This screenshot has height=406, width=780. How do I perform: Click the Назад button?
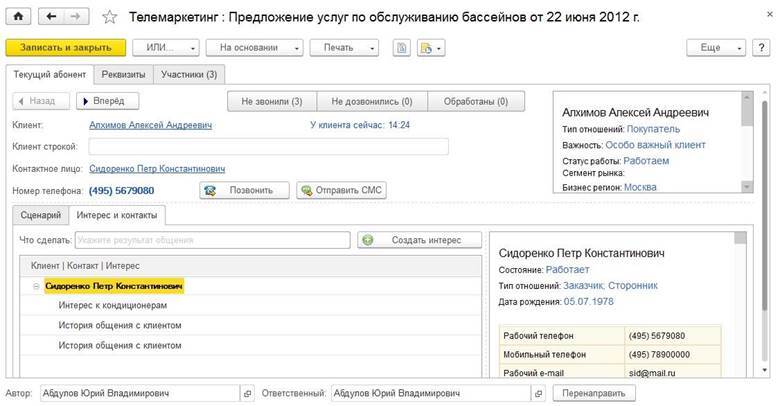tap(41, 101)
